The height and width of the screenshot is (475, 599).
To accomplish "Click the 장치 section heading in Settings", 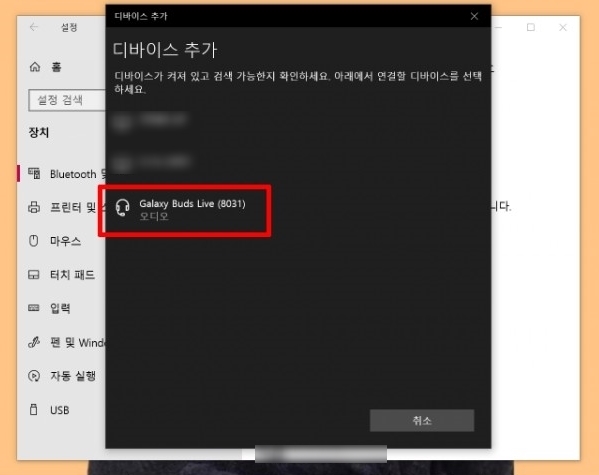I will [x=39, y=133].
